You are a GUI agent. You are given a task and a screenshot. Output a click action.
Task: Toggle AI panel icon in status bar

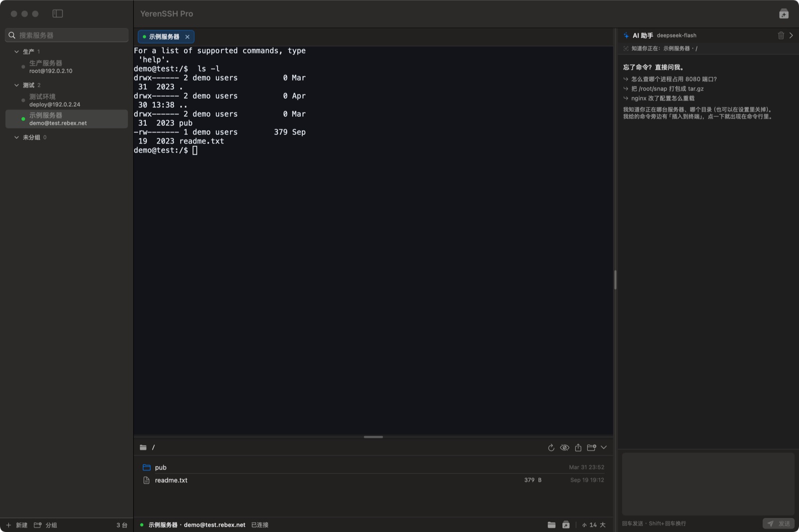tap(566, 525)
